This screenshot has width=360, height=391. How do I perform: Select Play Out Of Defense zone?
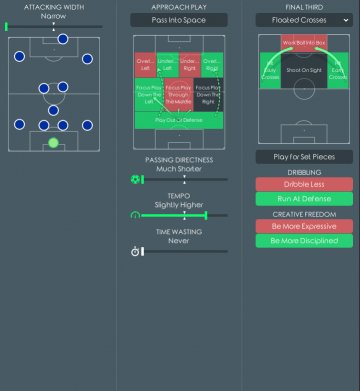pyautogui.click(x=179, y=120)
